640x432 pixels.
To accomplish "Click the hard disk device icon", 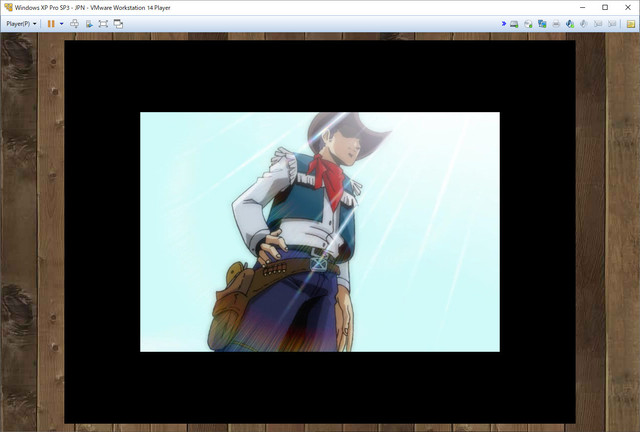I will (x=514, y=24).
